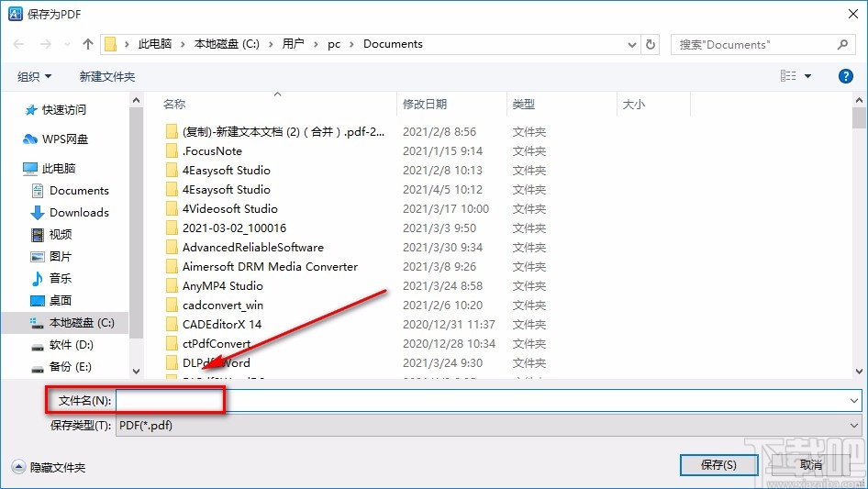Collapse folders with 隐藏文件夹
868x489 pixels.
[x=49, y=467]
